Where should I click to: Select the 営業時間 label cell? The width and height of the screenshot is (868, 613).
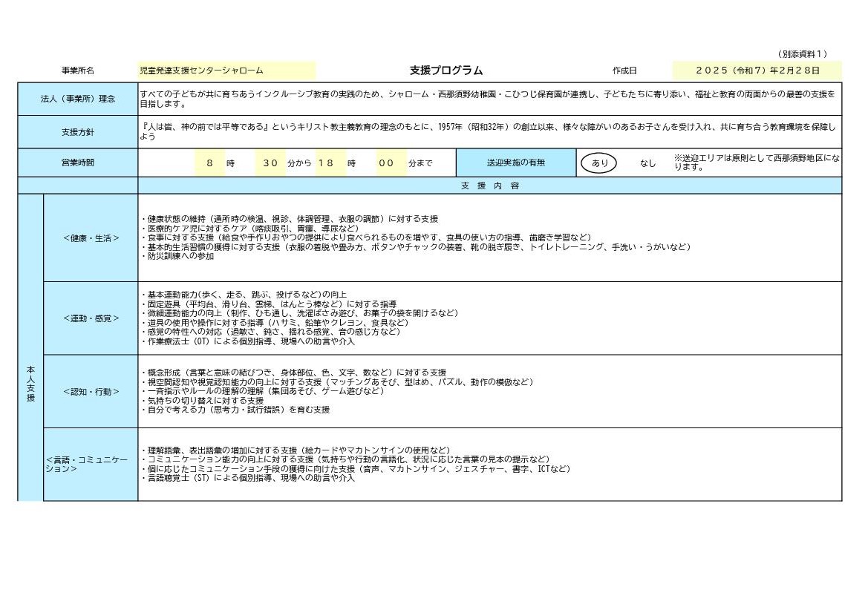coord(78,163)
